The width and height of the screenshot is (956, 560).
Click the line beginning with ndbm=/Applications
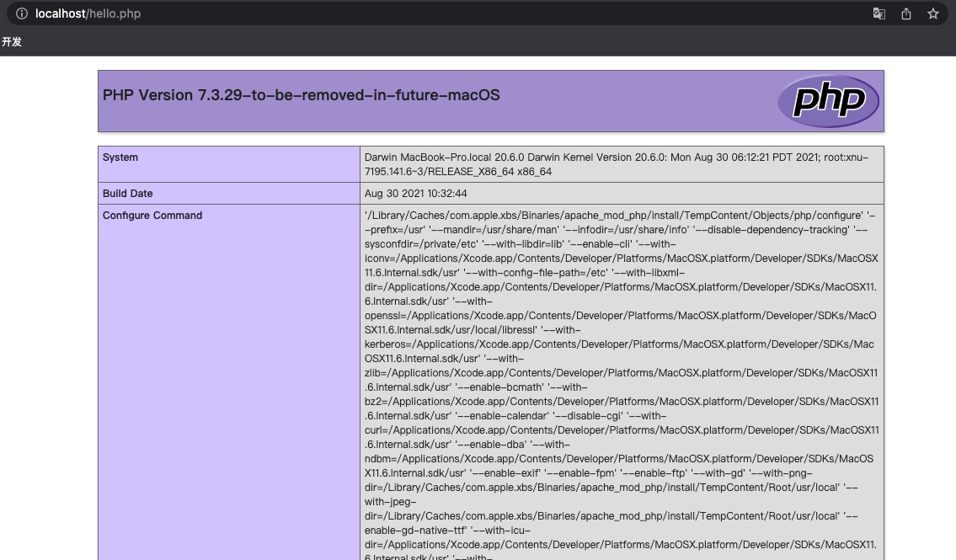coord(619,459)
